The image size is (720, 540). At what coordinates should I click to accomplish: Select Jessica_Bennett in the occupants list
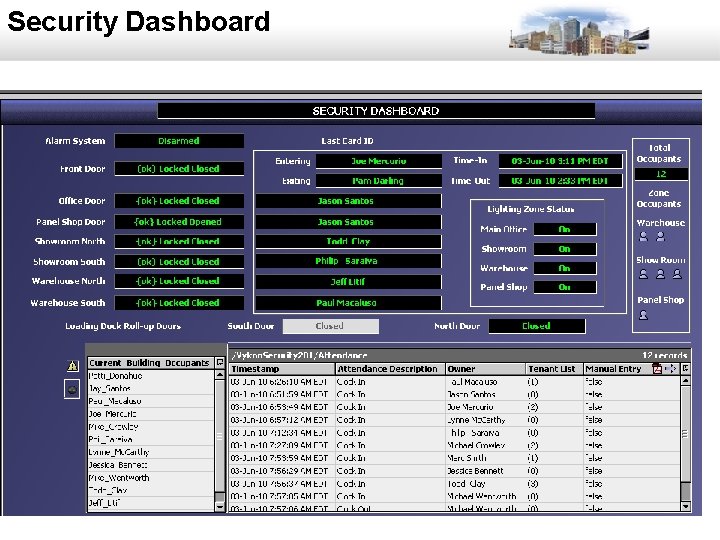(x=151, y=465)
